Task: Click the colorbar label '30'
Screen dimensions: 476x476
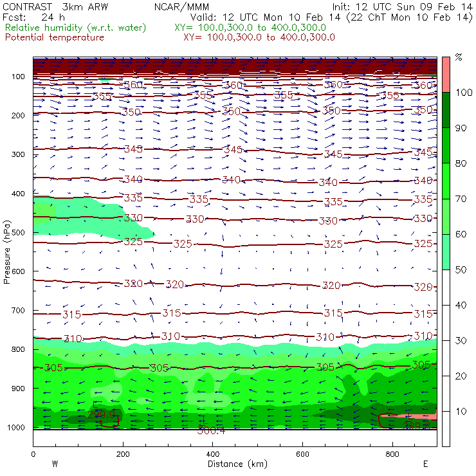Action: (461, 341)
